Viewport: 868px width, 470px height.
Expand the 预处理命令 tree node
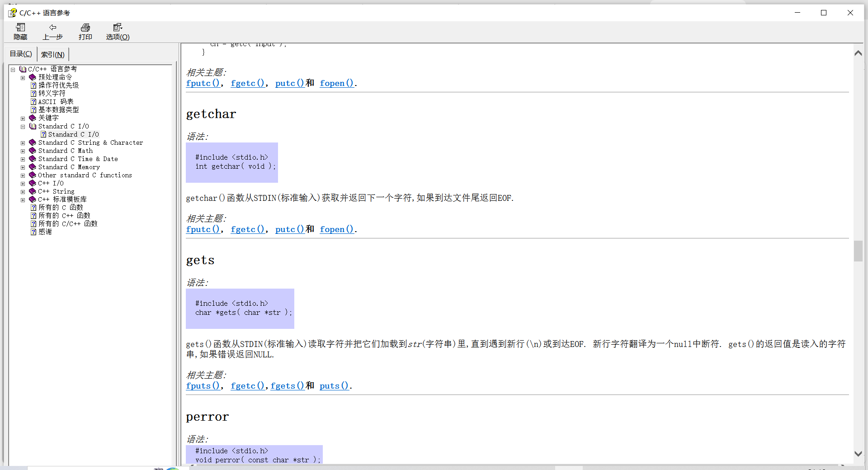pyautogui.click(x=23, y=78)
